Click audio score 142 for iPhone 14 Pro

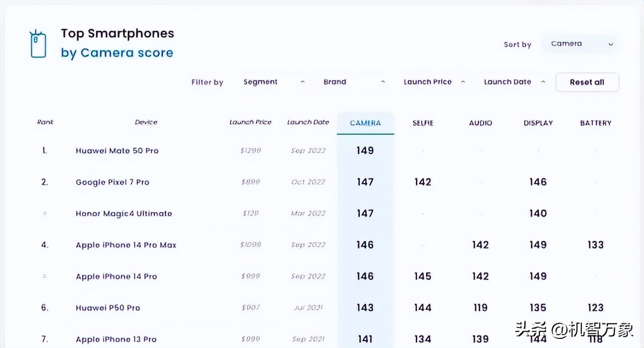(480, 276)
